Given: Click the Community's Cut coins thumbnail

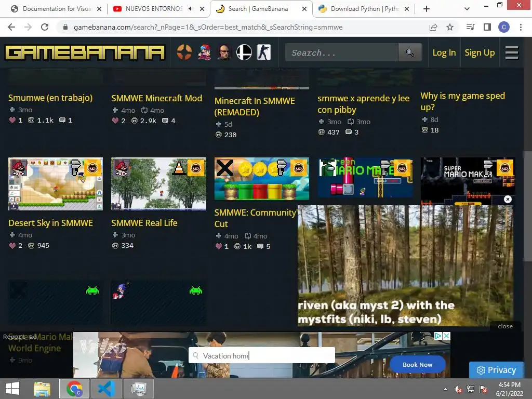Looking at the screenshot, I should (x=262, y=179).
